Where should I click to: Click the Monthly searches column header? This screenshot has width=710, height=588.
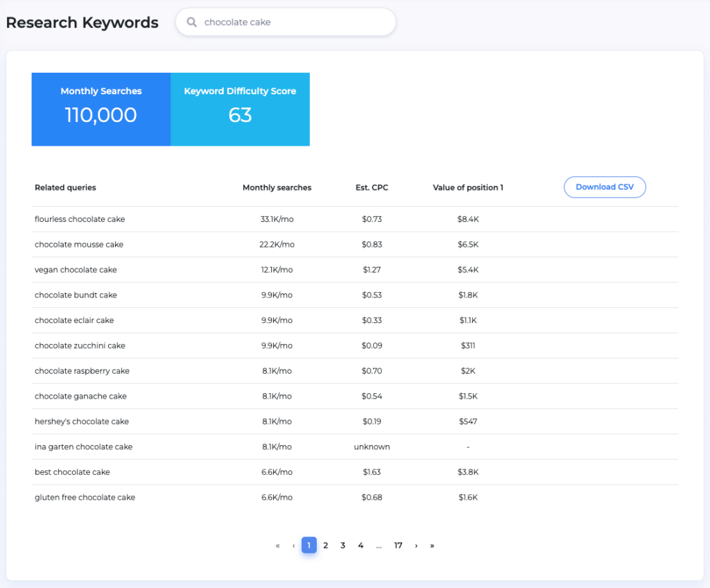pos(277,187)
